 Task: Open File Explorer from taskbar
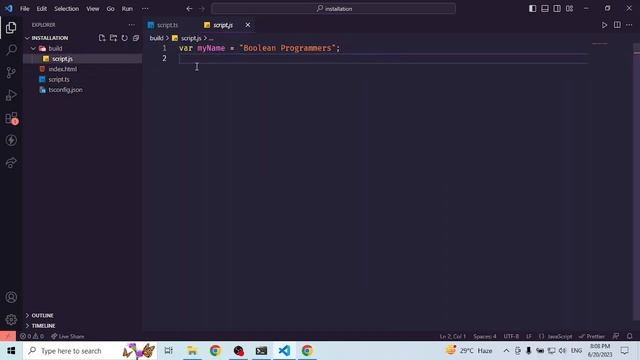coord(192,351)
